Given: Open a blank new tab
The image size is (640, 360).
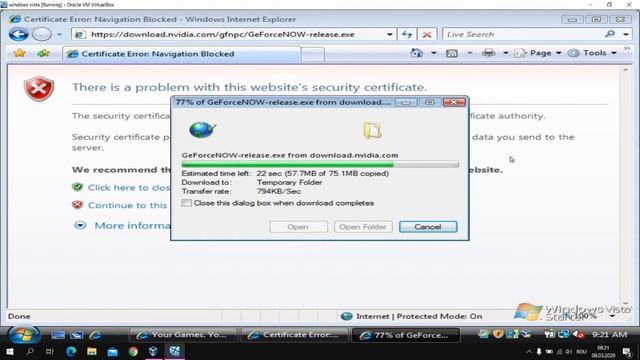Looking at the screenshot, I should pos(313,54).
